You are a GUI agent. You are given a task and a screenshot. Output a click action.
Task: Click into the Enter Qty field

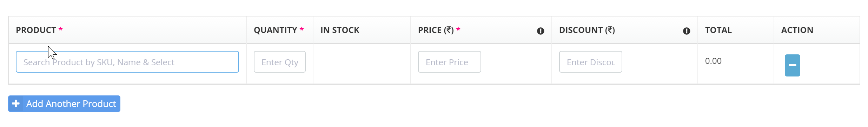280,62
